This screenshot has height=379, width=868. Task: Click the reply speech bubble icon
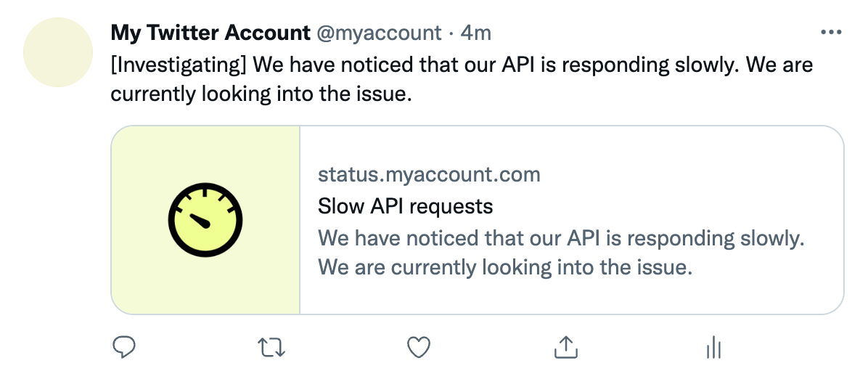[x=125, y=348]
